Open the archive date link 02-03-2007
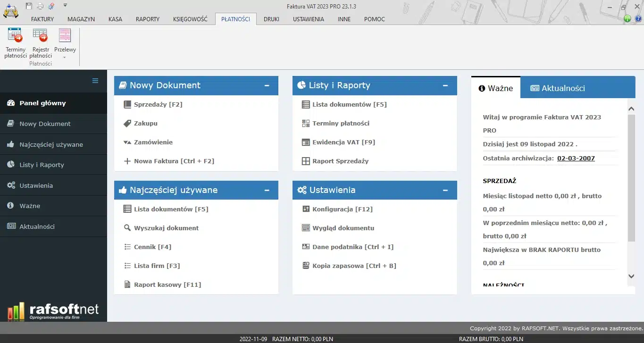644x343 pixels. (x=576, y=158)
